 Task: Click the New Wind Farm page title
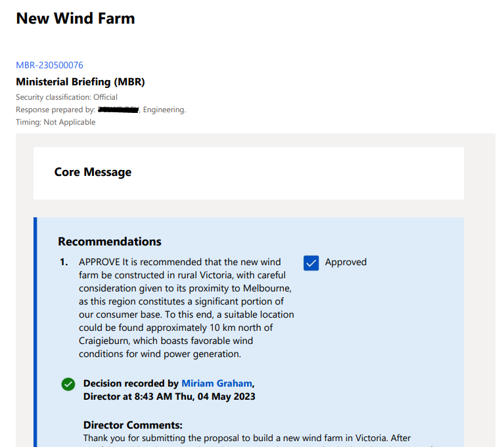point(76,18)
